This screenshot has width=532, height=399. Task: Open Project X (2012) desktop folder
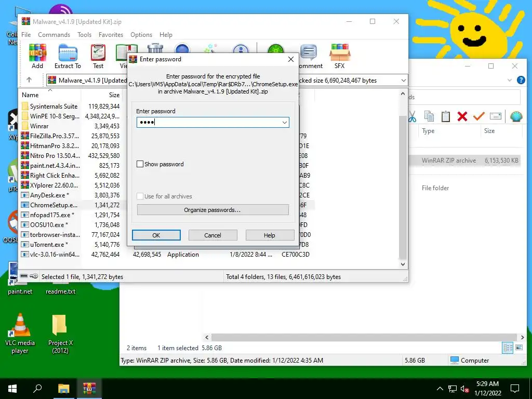click(x=60, y=334)
